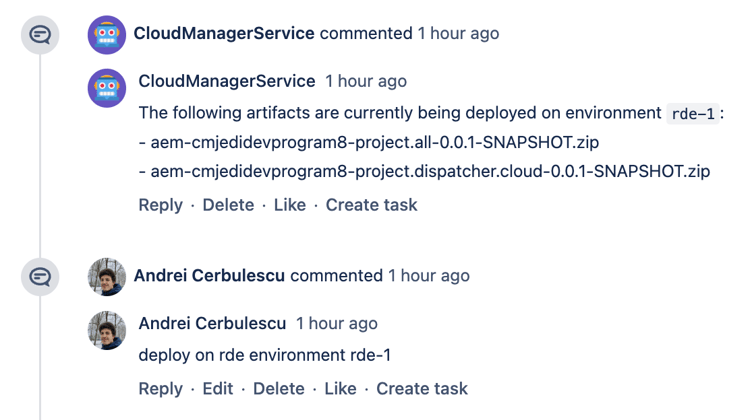Image resolution: width=750 pixels, height=420 pixels.
Task: Delete the CloudManagerService comment
Action: point(228,205)
